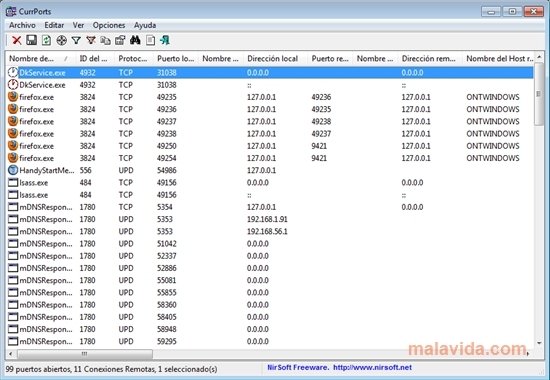Click the 99 puertos abiertos status text
The image size is (550, 380).
coord(38,369)
